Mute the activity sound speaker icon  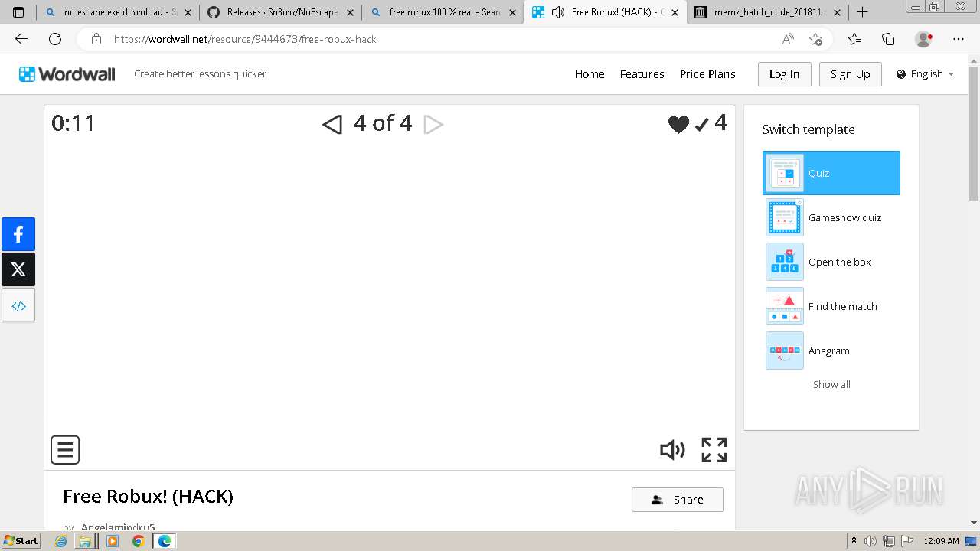click(672, 450)
